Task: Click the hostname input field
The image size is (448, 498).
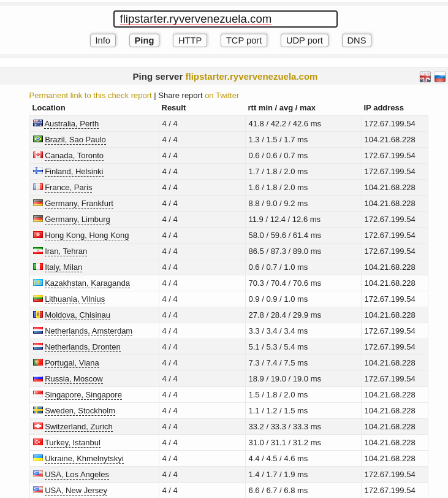Action: (226, 19)
